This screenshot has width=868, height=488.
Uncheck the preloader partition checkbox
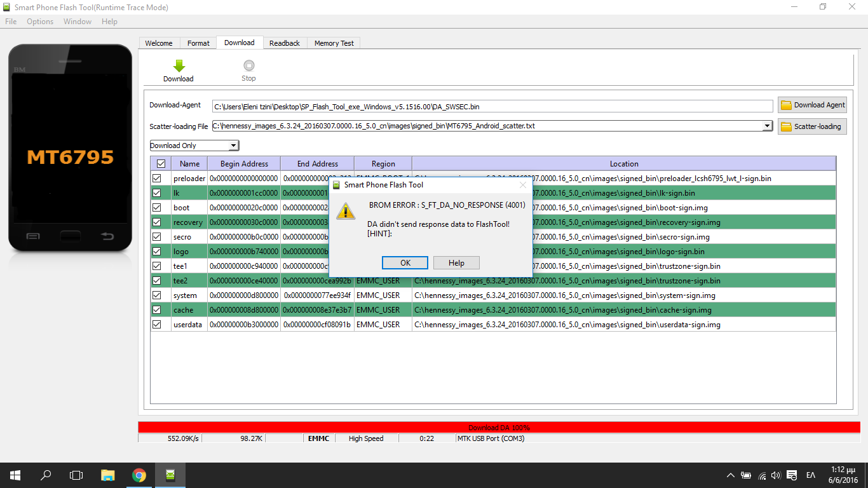tap(157, 179)
